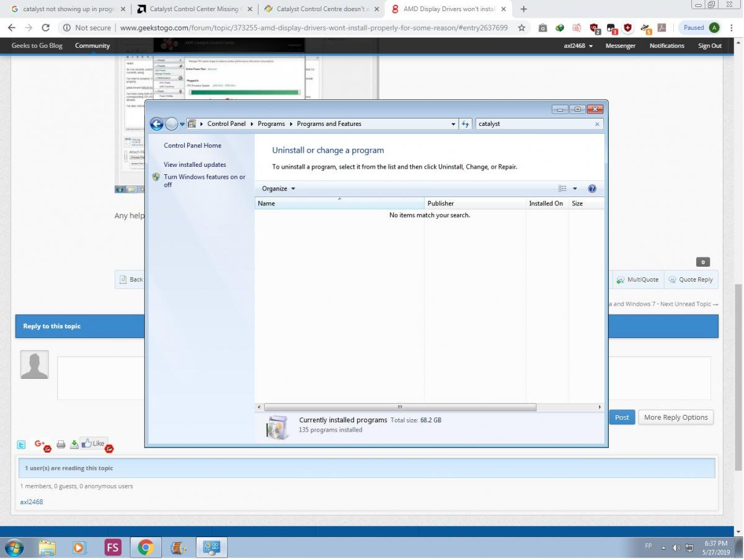
Task: Go back one page in Chrome
Action: click(12, 27)
